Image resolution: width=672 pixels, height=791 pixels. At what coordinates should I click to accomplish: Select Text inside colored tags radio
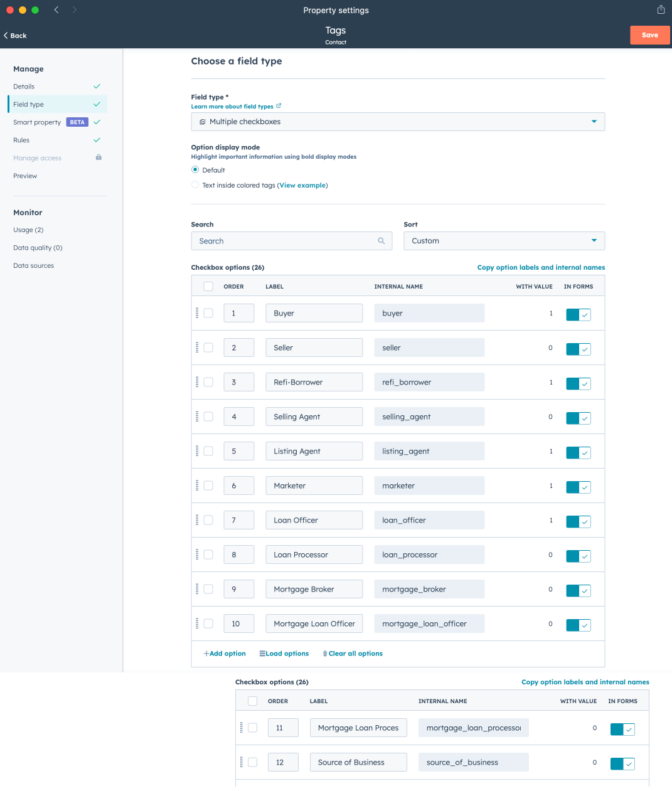point(195,185)
